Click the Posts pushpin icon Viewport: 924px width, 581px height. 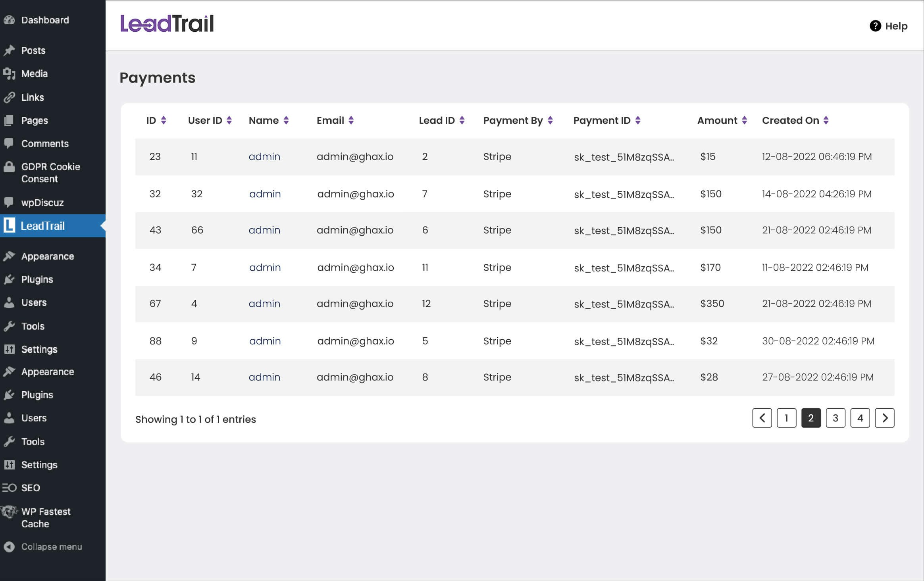pos(9,50)
